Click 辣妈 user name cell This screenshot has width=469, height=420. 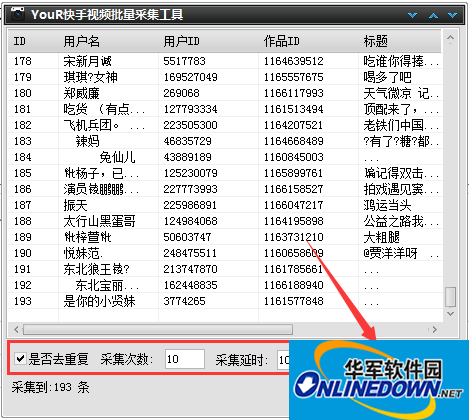pyautogui.click(x=87, y=141)
